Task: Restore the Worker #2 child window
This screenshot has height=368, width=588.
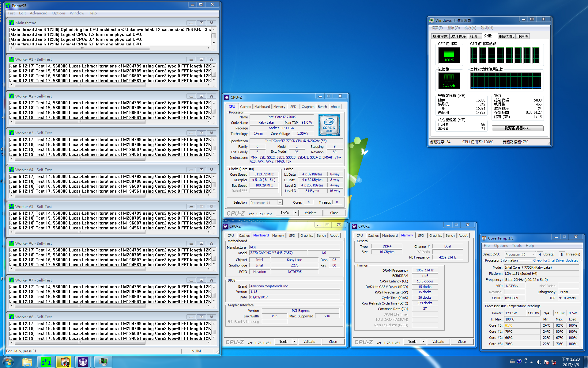Action: (x=201, y=96)
